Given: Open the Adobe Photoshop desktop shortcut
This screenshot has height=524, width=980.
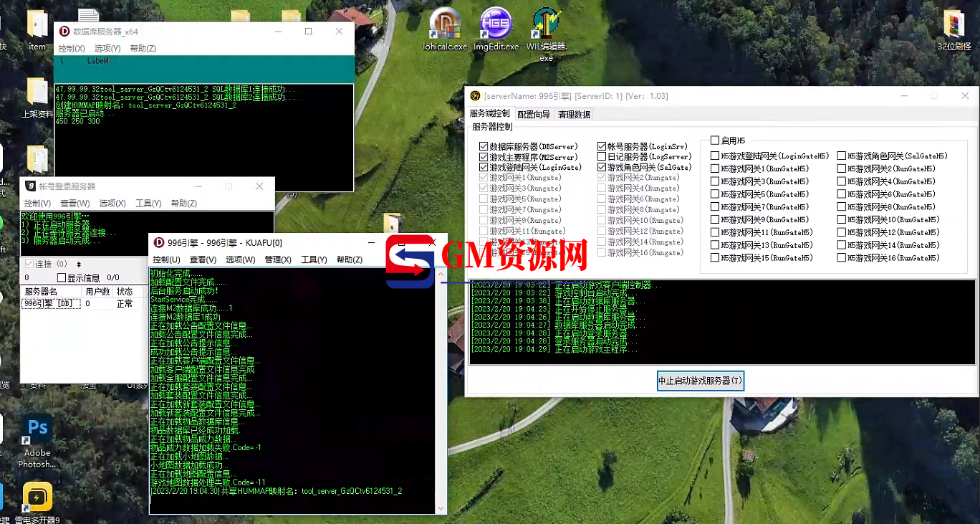Looking at the screenshot, I should 37,441.
